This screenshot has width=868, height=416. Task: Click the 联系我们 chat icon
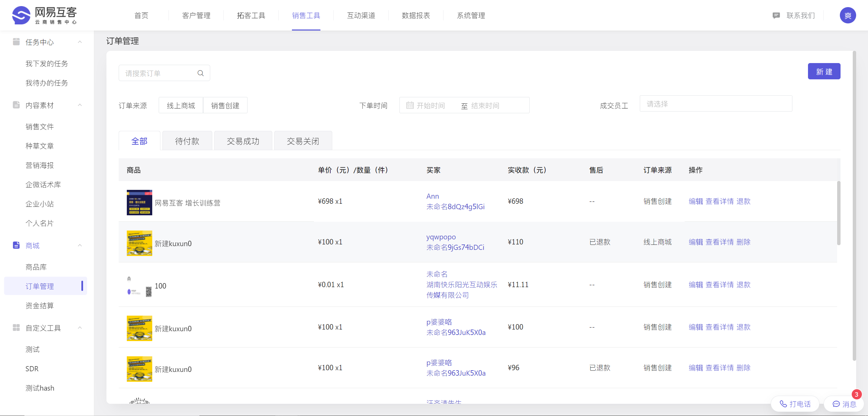(776, 16)
